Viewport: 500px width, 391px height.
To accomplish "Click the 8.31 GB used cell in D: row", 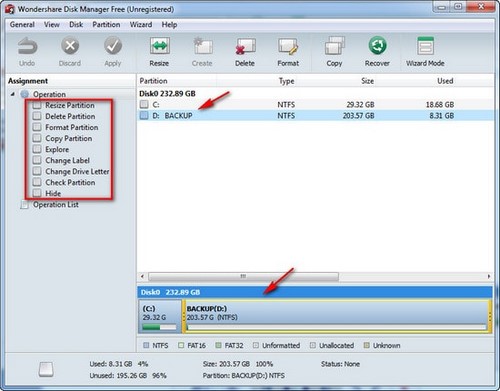I will 442,116.
